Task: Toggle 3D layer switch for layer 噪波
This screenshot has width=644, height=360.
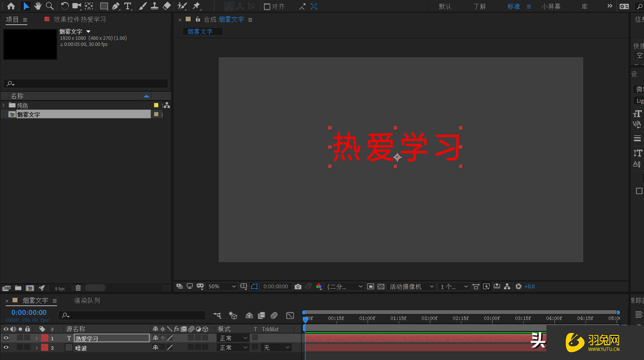Action: [x=205, y=347]
